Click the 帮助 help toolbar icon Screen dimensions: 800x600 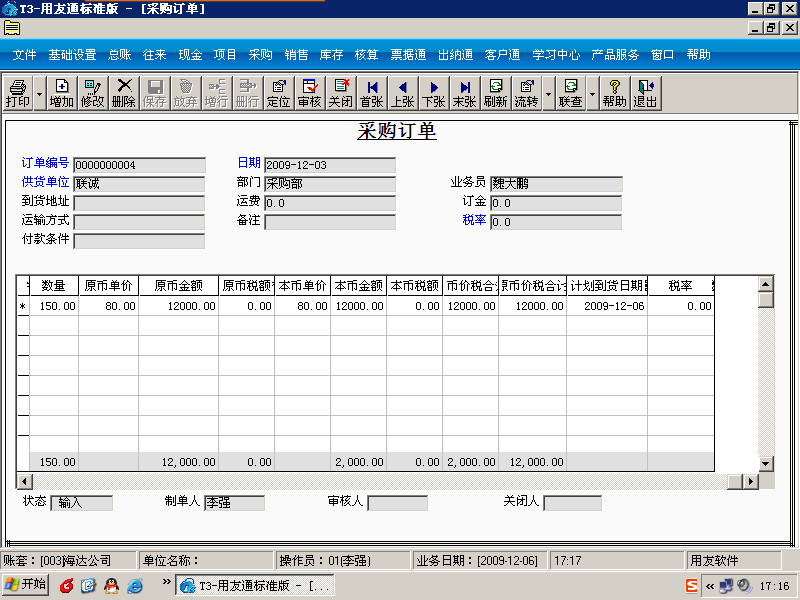tap(614, 93)
